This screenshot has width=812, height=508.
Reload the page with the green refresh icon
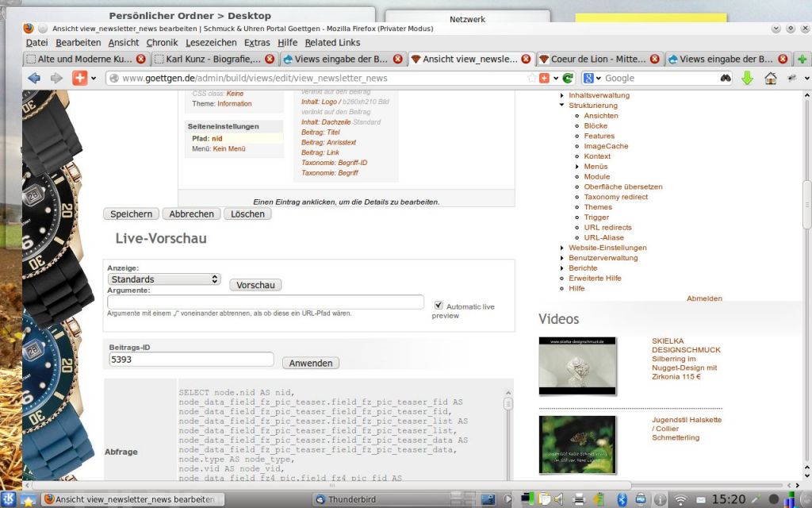pos(568,78)
